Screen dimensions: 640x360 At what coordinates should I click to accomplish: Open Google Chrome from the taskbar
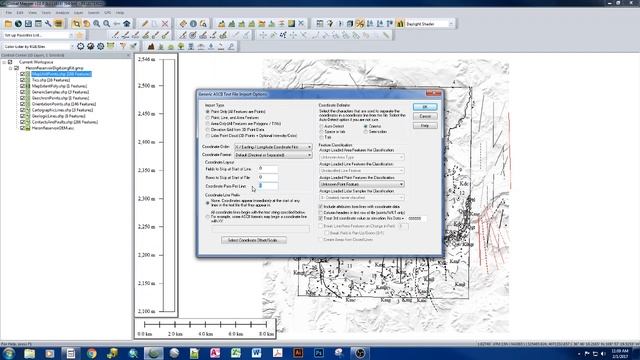91,353
